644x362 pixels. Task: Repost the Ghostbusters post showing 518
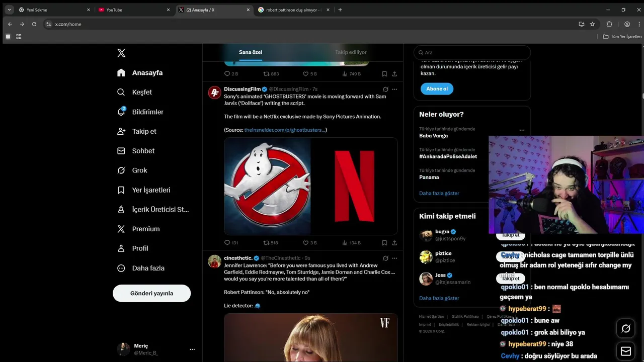pyautogui.click(x=271, y=243)
